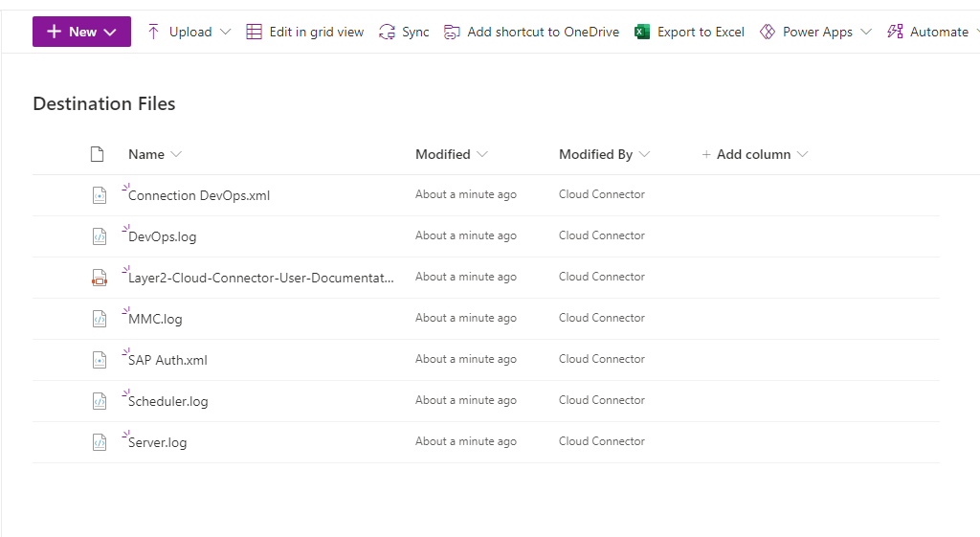This screenshot has width=980, height=537.
Task: Sort by the Name column header
Action: point(146,154)
